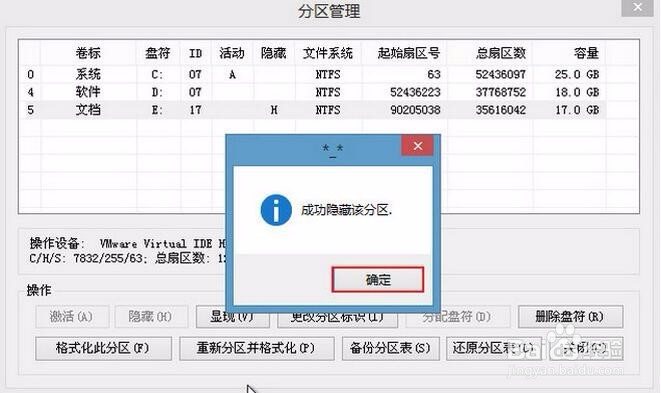Click the greyed 隐藏 (H) button
661x393 pixels.
(151, 317)
